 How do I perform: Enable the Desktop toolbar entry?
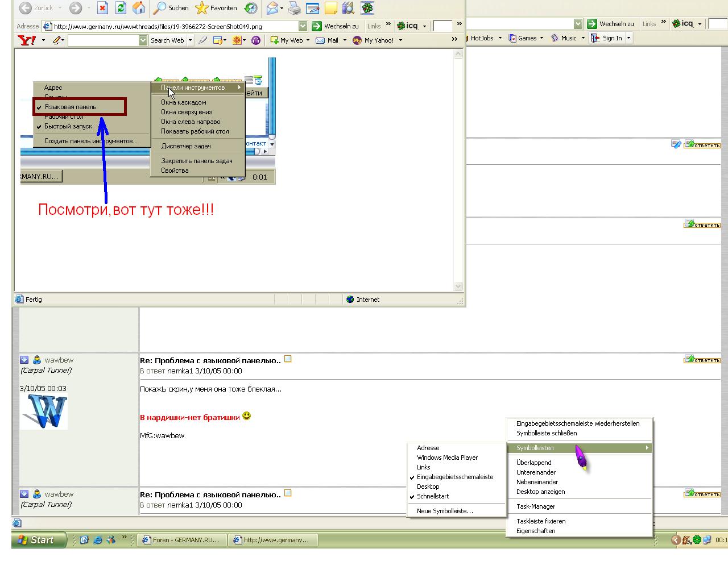tap(428, 487)
